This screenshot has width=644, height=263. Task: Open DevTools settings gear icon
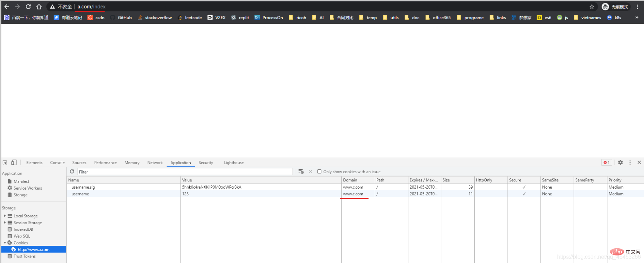tap(620, 163)
